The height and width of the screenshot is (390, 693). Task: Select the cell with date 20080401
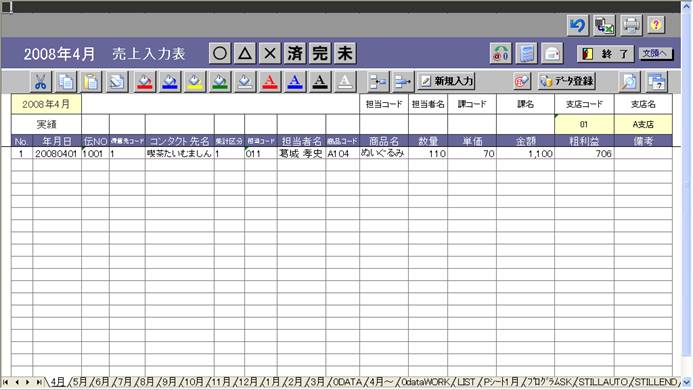(57, 153)
